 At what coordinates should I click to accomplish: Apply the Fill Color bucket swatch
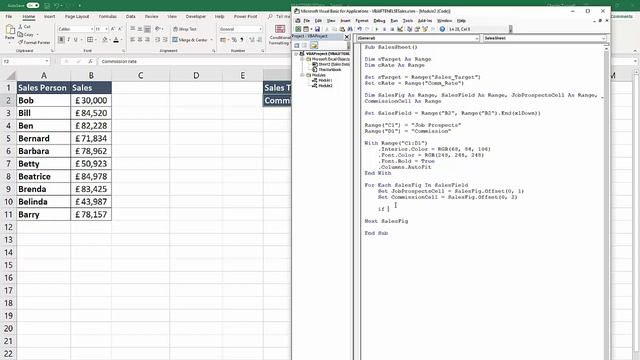[x=105, y=40]
